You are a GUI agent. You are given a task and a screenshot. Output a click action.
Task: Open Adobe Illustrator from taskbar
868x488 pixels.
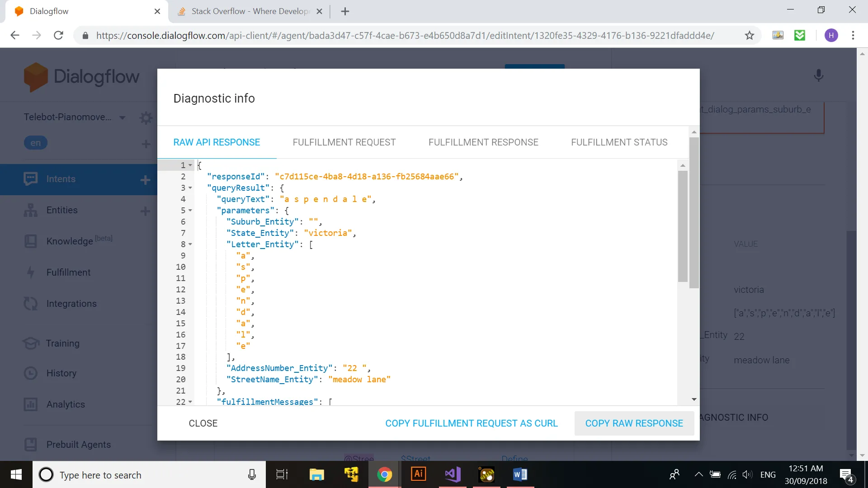[418, 474]
